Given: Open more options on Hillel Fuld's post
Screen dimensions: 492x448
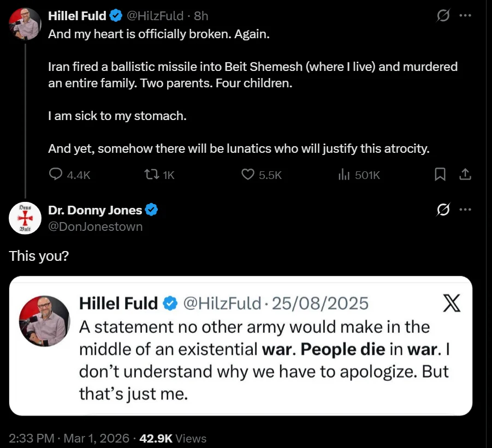Looking at the screenshot, I should point(465,16).
